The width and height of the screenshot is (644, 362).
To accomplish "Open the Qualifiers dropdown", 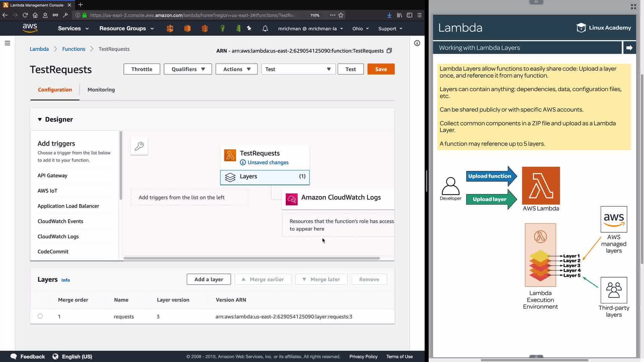I will [x=188, y=69].
